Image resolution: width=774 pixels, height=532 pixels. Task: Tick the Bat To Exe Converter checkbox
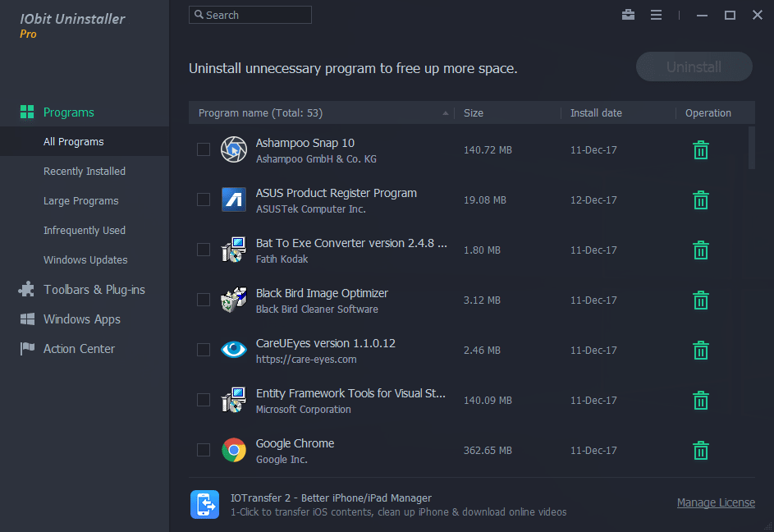(x=204, y=250)
